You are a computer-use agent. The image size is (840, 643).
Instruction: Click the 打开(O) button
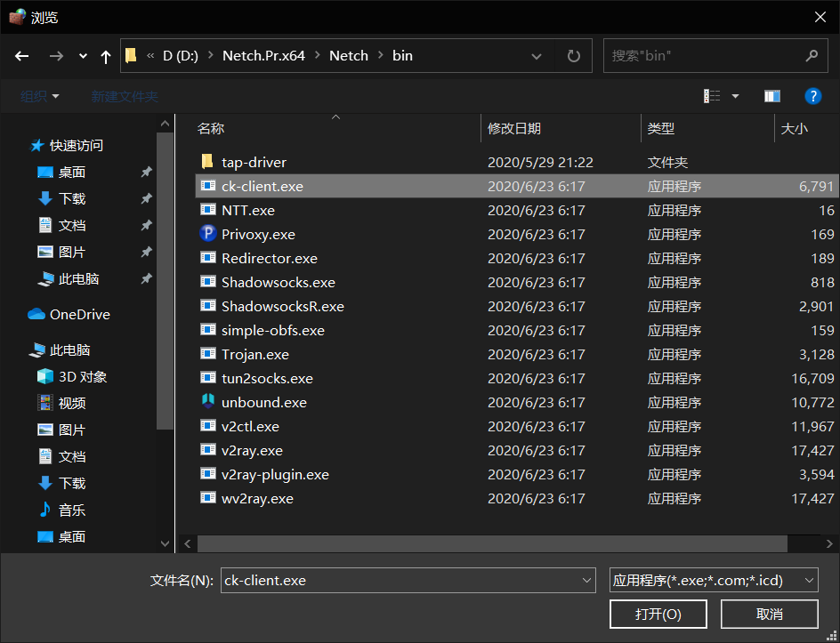658,614
